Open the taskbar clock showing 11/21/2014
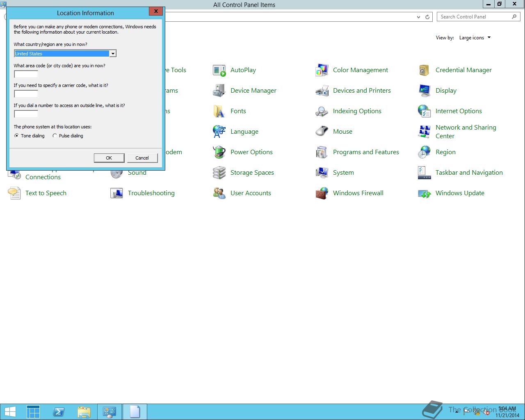This screenshot has height=420, width=525. tap(507, 412)
